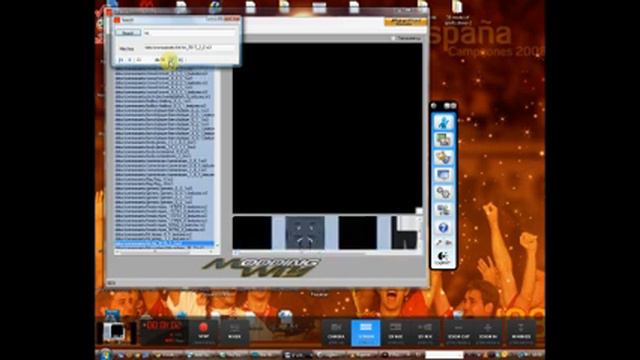Select the third black texture thumbnail
This screenshot has height=360, width=640.
point(358,232)
